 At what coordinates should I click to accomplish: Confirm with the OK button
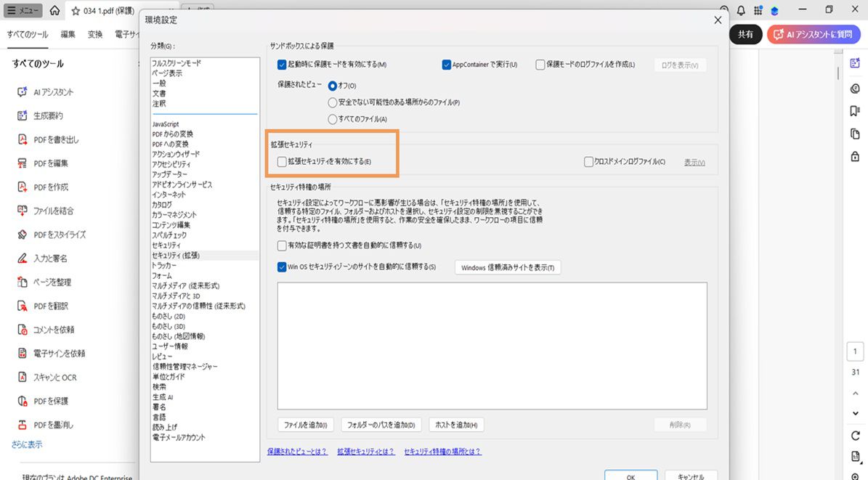point(630,475)
